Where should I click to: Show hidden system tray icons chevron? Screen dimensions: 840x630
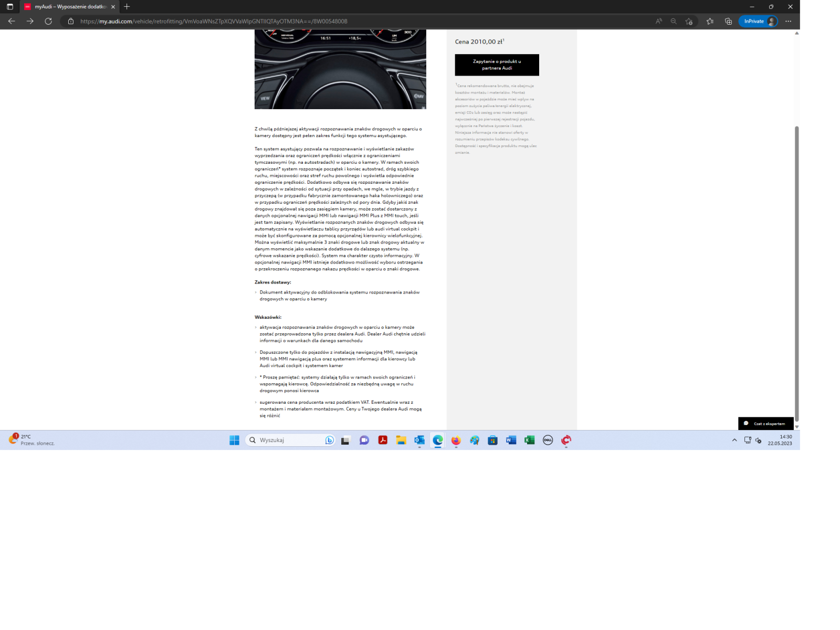coord(734,440)
